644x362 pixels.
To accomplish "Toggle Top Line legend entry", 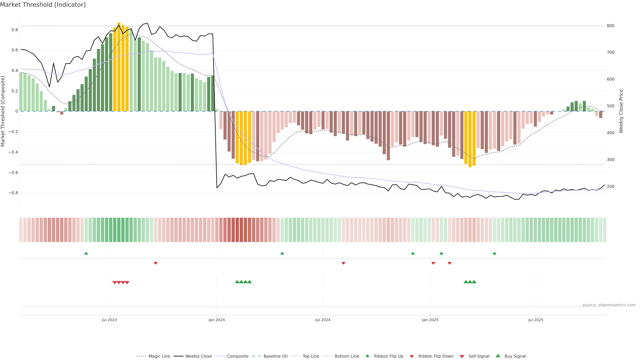I will (311, 356).
